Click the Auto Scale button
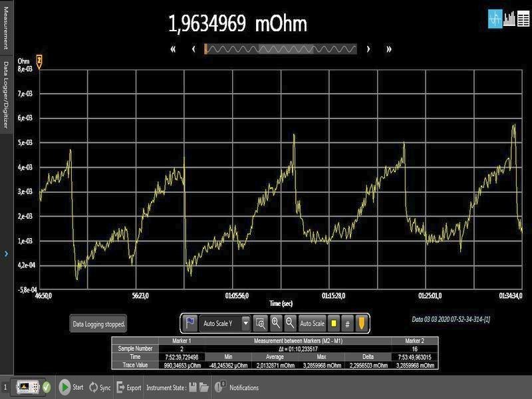The image size is (532, 399). 312,323
